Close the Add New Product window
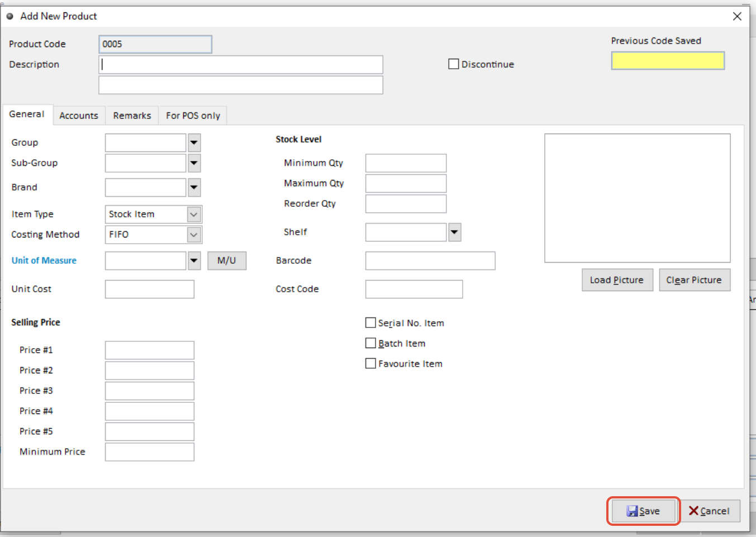Screen dimensions: 756x537 point(737,16)
